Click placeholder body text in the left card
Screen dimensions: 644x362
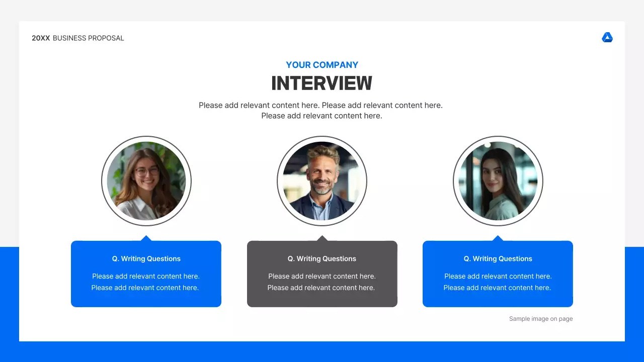tap(146, 282)
